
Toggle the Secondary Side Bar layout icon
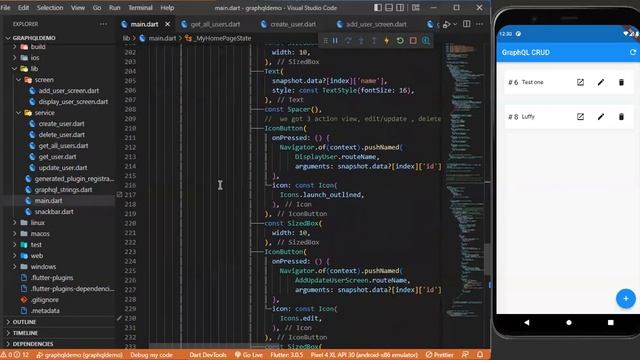400,7
